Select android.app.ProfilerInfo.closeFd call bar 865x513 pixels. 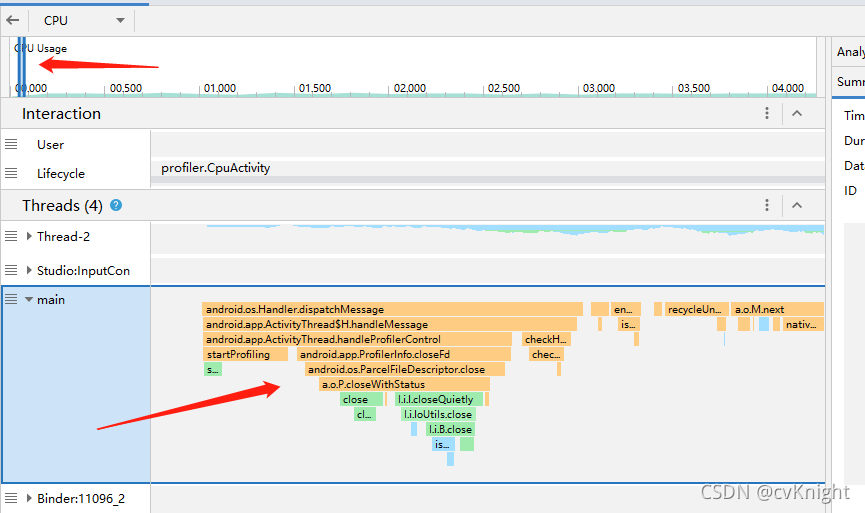point(404,354)
